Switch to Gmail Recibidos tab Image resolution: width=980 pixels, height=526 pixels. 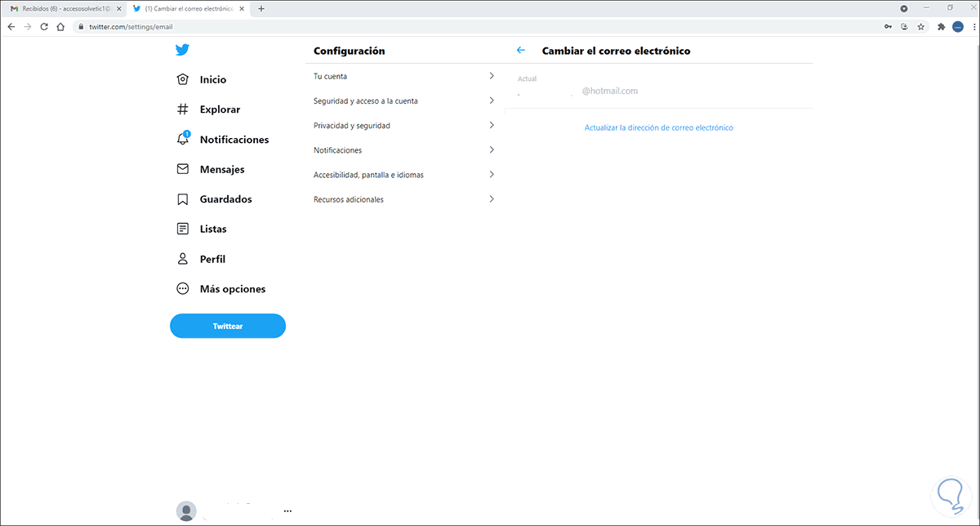pyautogui.click(x=65, y=8)
